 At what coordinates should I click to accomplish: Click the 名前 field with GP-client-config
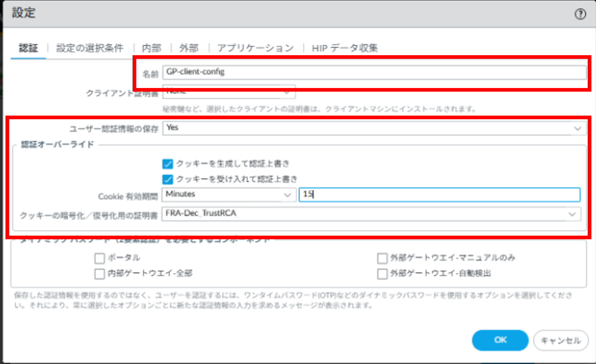(x=374, y=72)
